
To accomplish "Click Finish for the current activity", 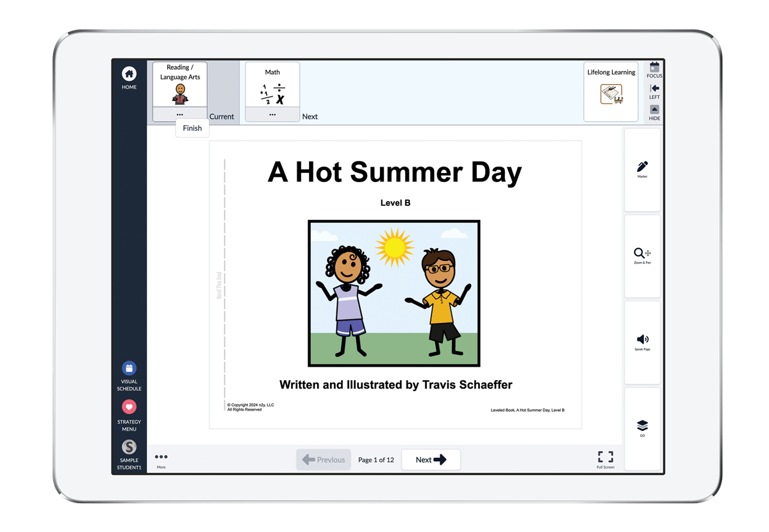I will 192,128.
